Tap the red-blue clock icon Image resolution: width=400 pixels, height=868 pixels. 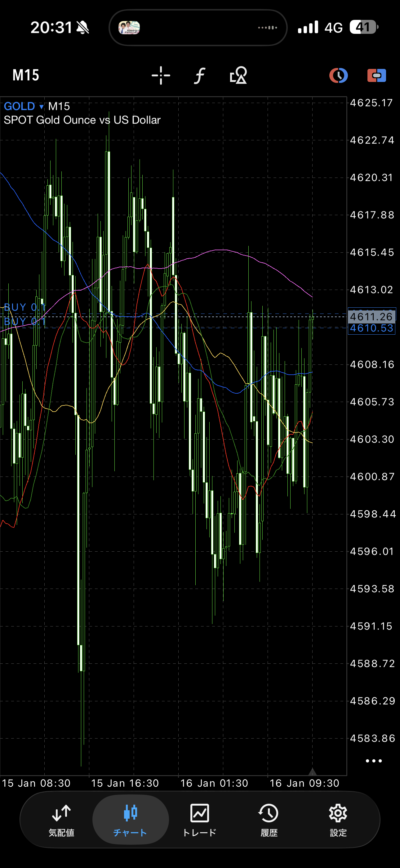pos(338,75)
